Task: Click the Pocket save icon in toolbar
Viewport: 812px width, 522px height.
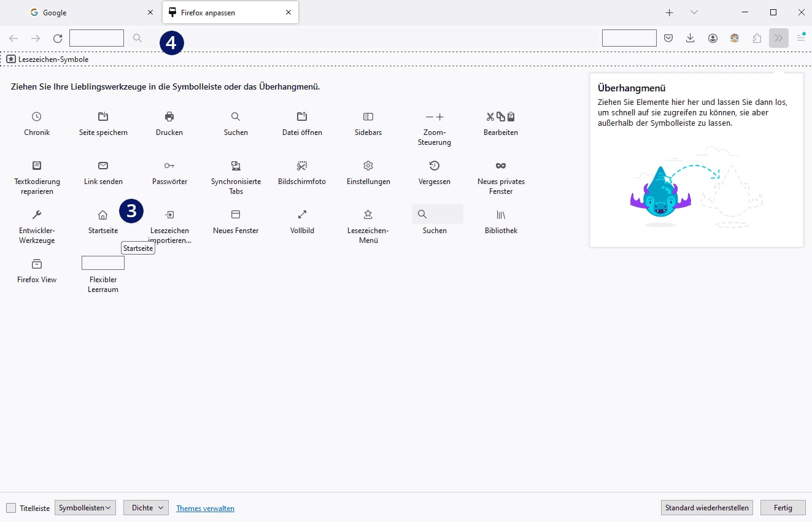Action: pyautogui.click(x=668, y=38)
